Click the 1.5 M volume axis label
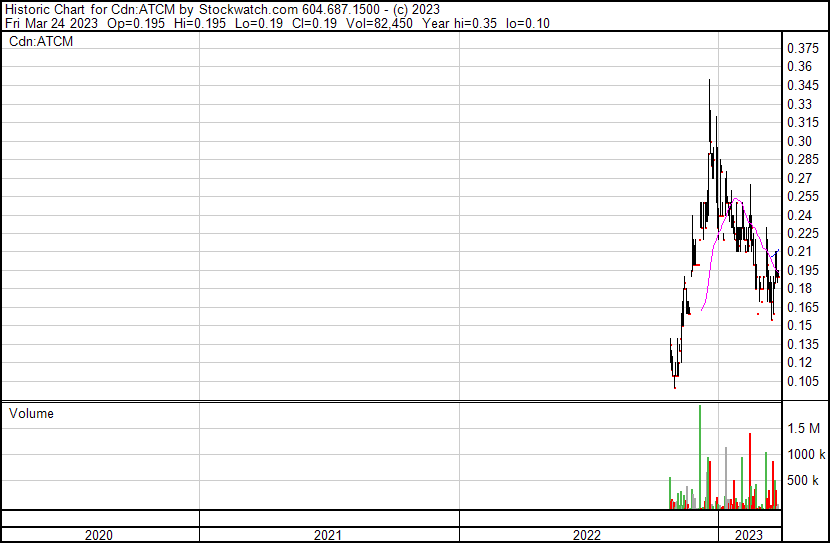The image size is (830, 543). coord(803,428)
